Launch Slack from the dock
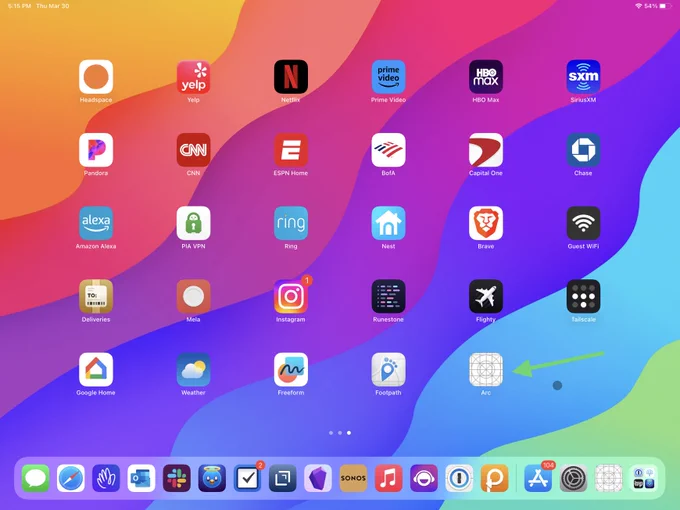680x510 pixels. 177,478
